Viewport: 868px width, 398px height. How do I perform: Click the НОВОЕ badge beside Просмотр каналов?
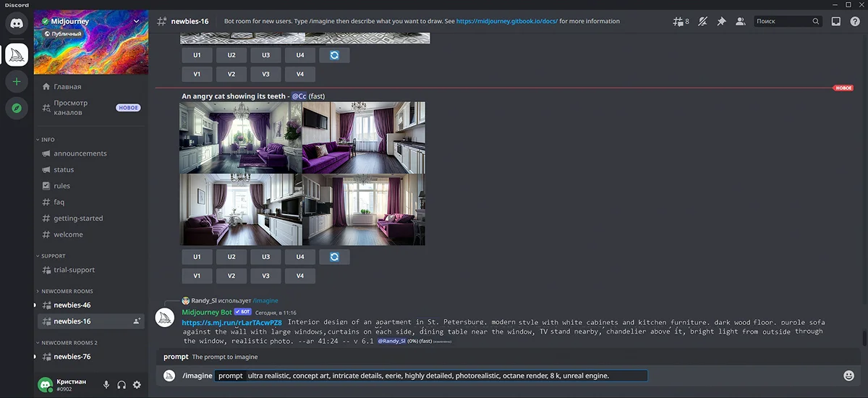(x=128, y=108)
